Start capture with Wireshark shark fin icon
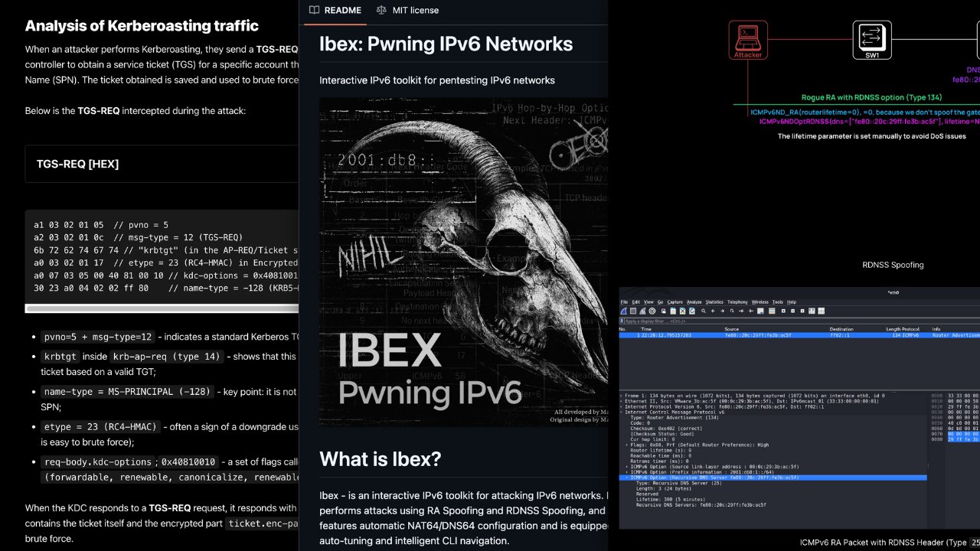 coord(624,311)
